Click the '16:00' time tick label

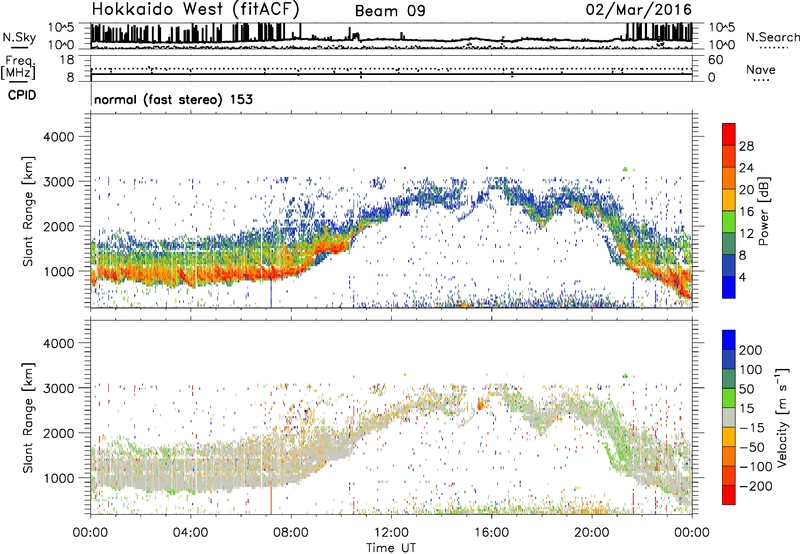pos(491,532)
